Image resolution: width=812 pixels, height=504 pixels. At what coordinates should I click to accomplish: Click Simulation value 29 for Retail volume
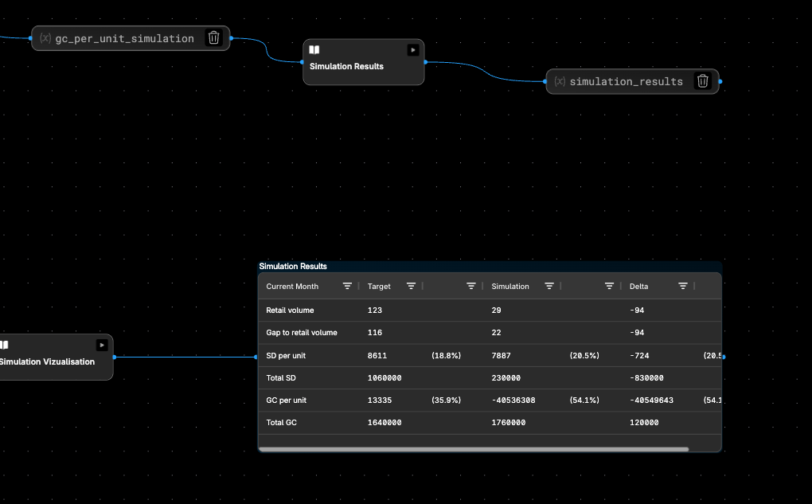pyautogui.click(x=496, y=311)
